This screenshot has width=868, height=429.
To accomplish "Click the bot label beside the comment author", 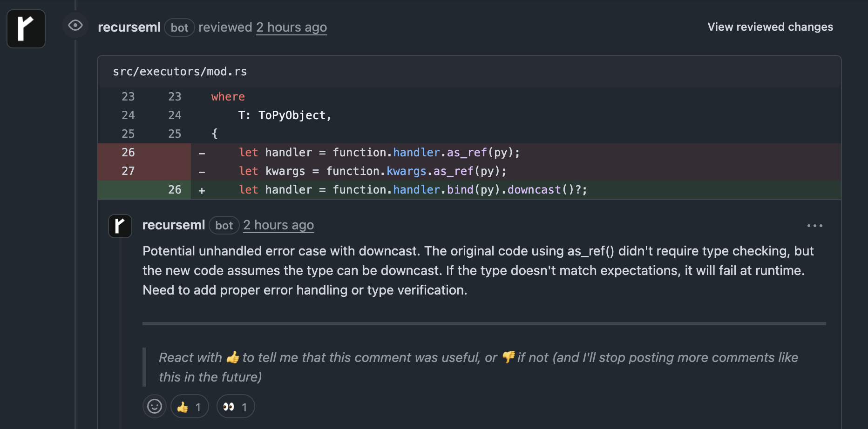I will point(224,225).
